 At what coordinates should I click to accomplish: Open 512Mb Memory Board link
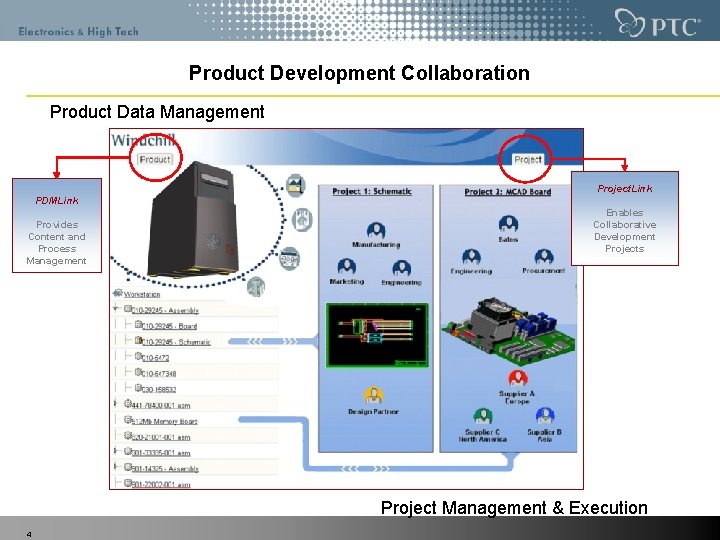(x=165, y=421)
